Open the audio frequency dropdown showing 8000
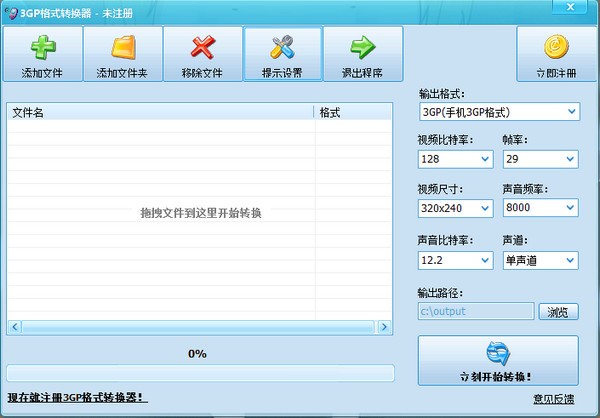The width and height of the screenshot is (600, 418). [x=540, y=207]
